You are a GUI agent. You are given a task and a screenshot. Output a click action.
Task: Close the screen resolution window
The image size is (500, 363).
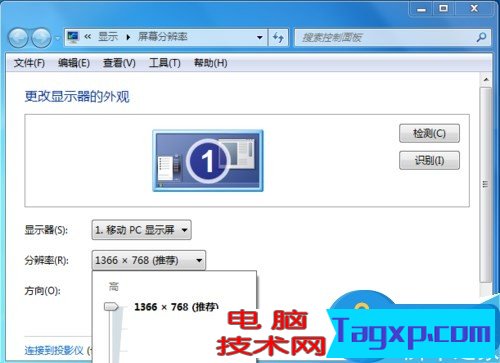[474, 9]
